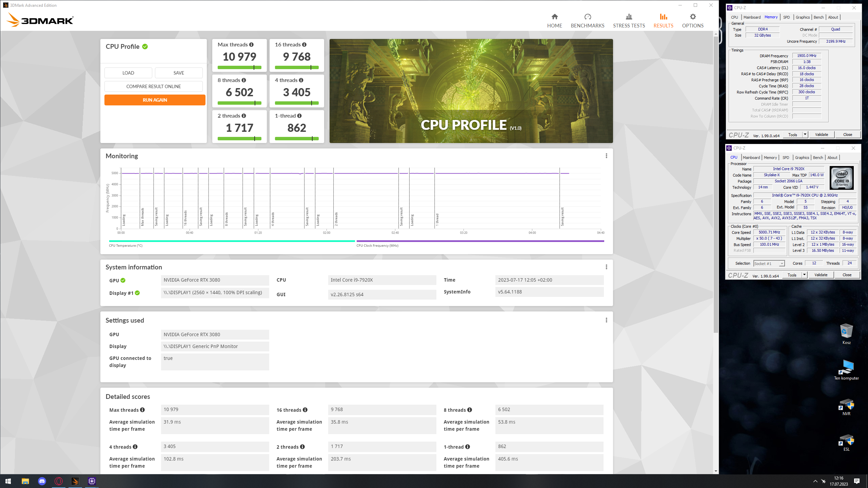This screenshot has width=868, height=488.
Task: Click info icon beside 8 threads score card
Action: click(244, 80)
